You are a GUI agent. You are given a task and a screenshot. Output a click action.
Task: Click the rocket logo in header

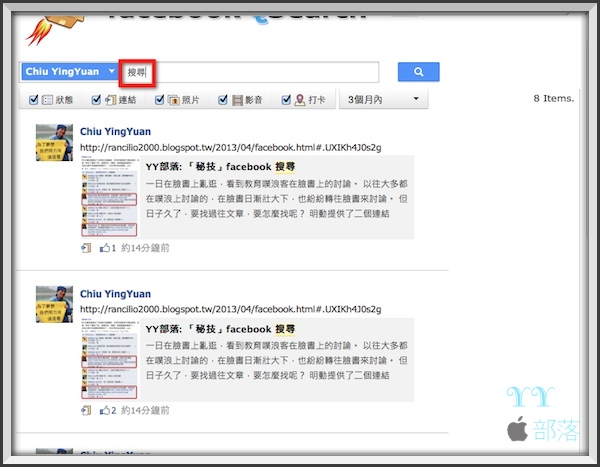coord(54,29)
